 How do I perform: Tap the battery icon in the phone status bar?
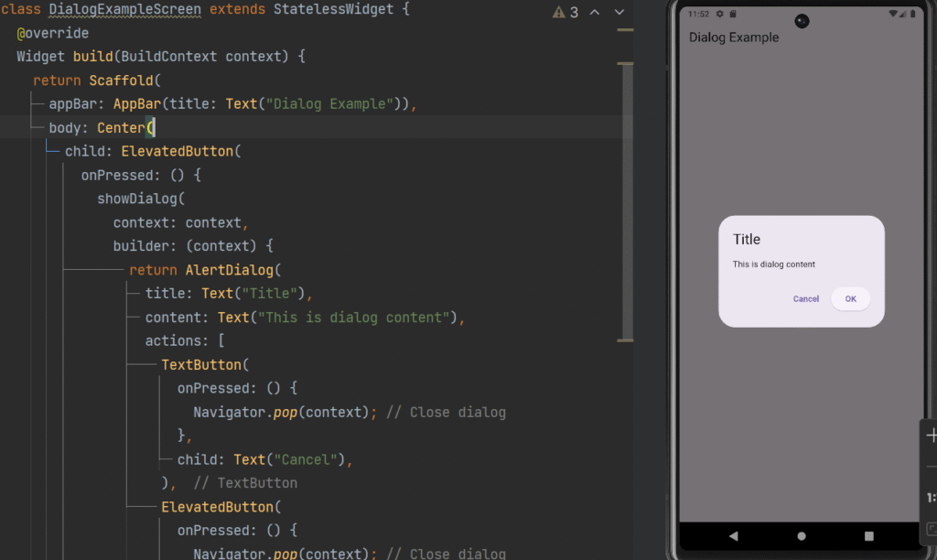tap(913, 15)
